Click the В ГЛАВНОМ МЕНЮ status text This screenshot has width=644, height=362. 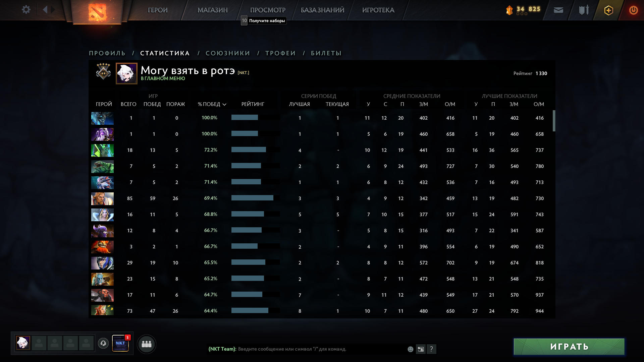(x=163, y=78)
